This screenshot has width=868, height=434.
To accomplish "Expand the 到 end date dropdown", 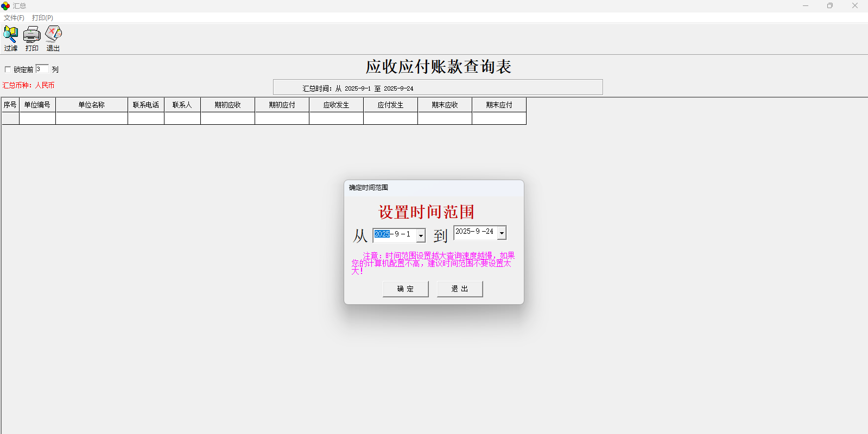I will [x=502, y=233].
